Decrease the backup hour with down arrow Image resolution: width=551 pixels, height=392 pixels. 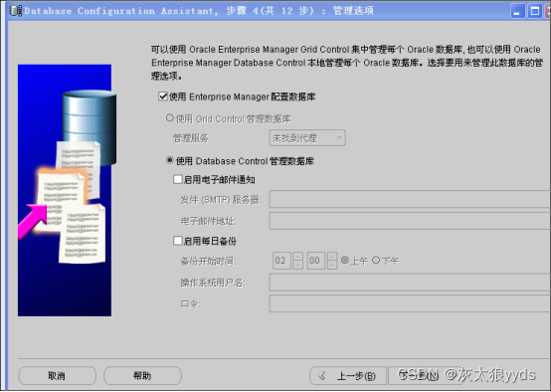point(297,265)
